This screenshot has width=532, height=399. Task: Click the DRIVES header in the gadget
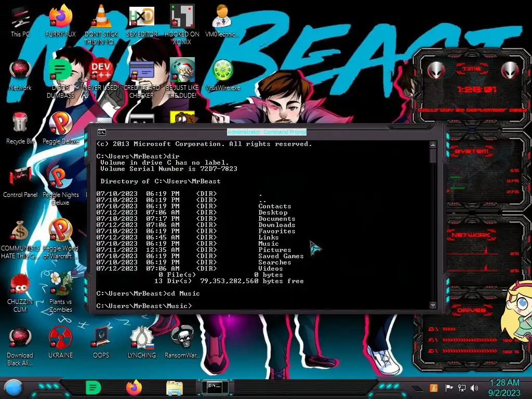pyautogui.click(x=472, y=310)
